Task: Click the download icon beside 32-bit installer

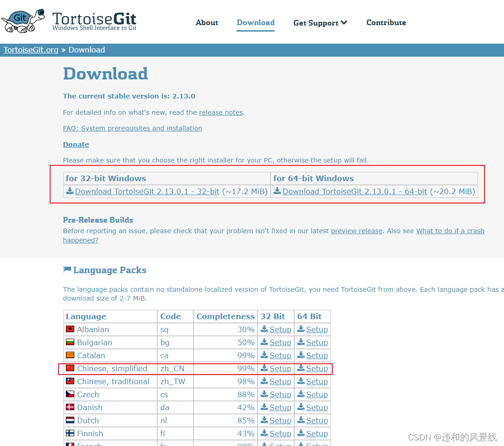Action: [70, 191]
